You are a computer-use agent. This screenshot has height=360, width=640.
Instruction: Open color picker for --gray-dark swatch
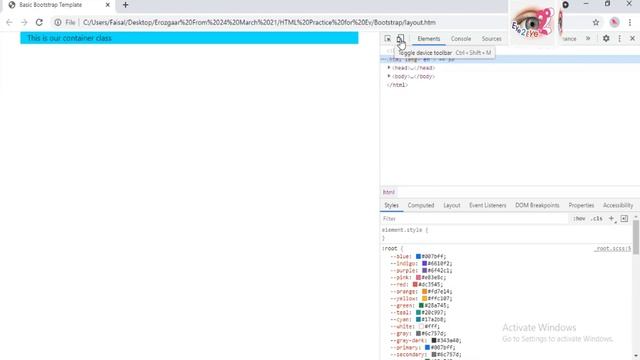pyautogui.click(x=434, y=340)
